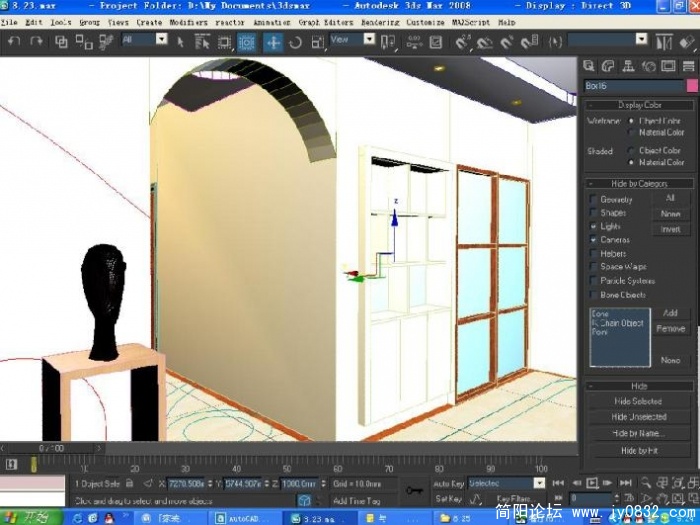Toggle Shapes hide checkbox
The width and height of the screenshot is (700, 525).
[593, 212]
